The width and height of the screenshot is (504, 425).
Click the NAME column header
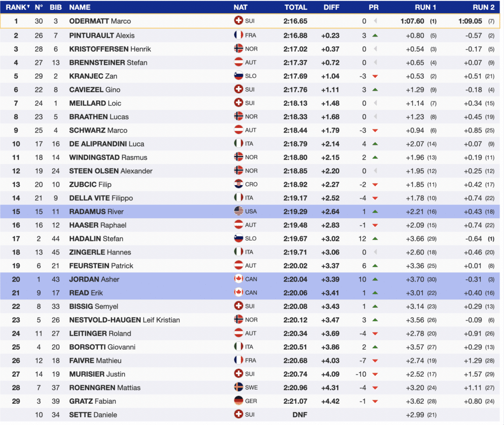[80, 7]
